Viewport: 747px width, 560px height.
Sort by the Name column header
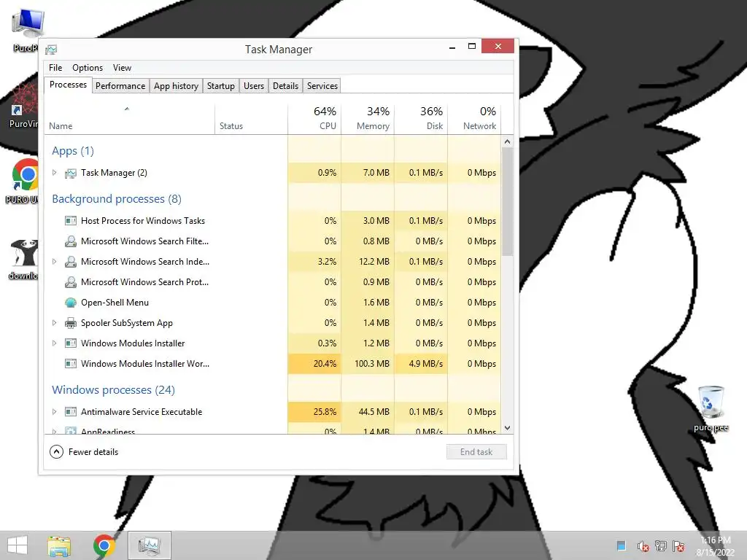coord(129,119)
